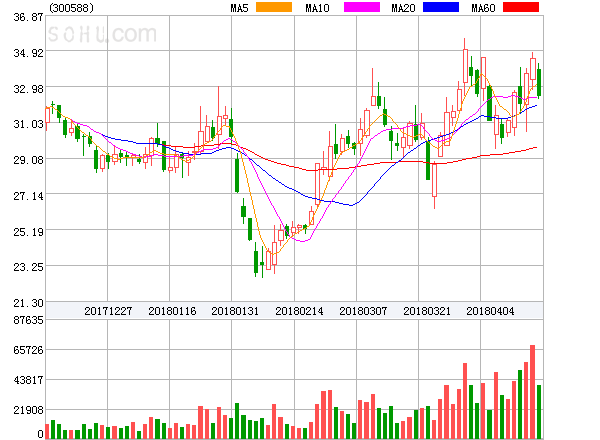This screenshot has height=440, width=600.
Task: Click the 36.87 price axis label
Action: pos(28,17)
